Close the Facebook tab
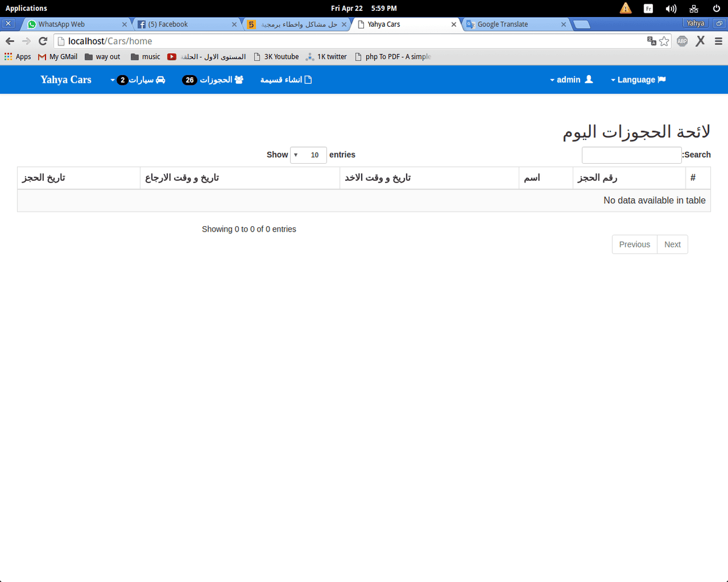 pyautogui.click(x=234, y=24)
